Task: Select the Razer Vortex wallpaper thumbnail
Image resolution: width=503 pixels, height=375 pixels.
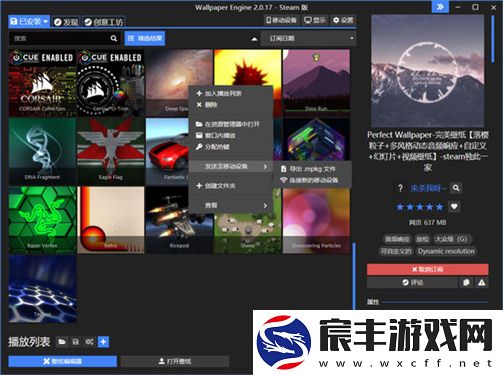Action: pyautogui.click(x=42, y=220)
